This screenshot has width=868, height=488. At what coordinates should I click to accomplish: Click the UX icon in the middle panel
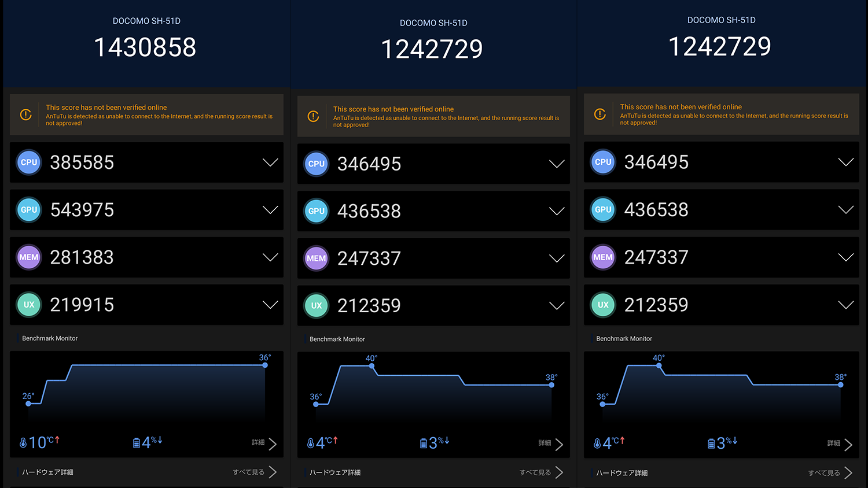pyautogui.click(x=316, y=306)
